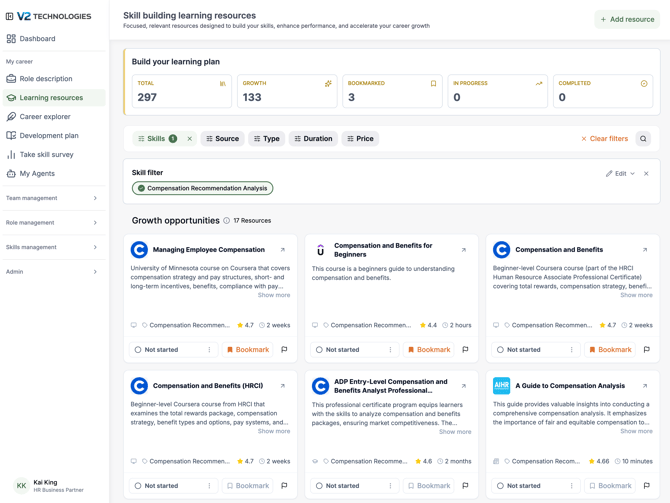Click the search icon in the filter bar
The image size is (670, 503).
(643, 138)
